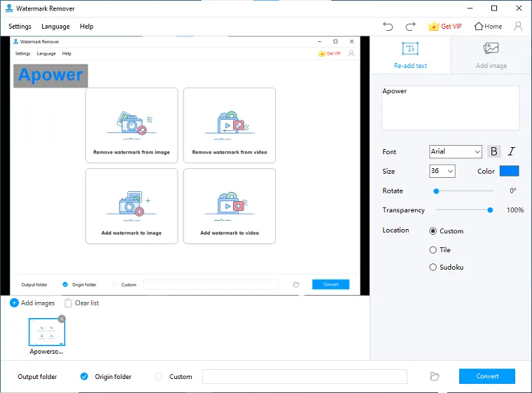The image size is (532, 393).
Task: Click the Add images label
Action: (x=38, y=303)
